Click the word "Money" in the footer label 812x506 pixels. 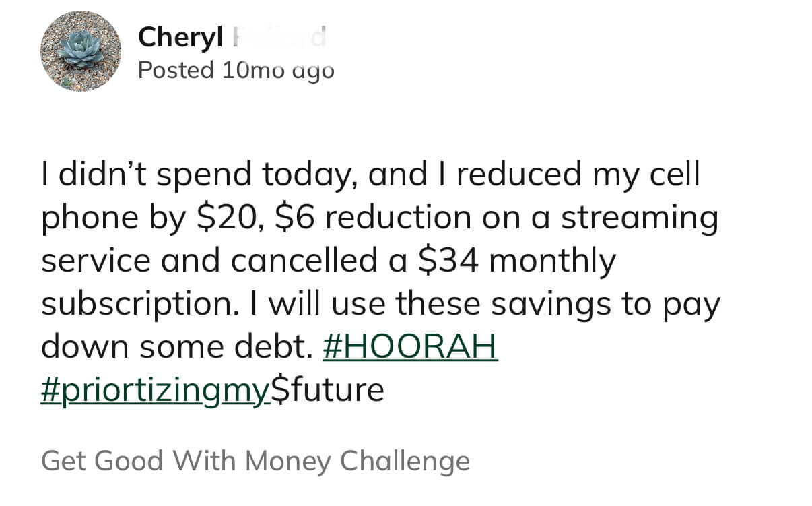tap(288, 462)
